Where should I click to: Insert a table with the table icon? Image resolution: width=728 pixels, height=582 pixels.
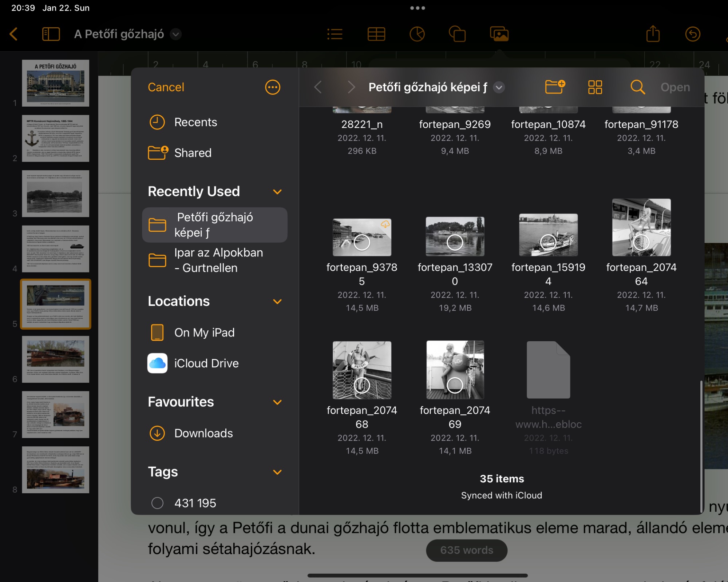tap(376, 34)
